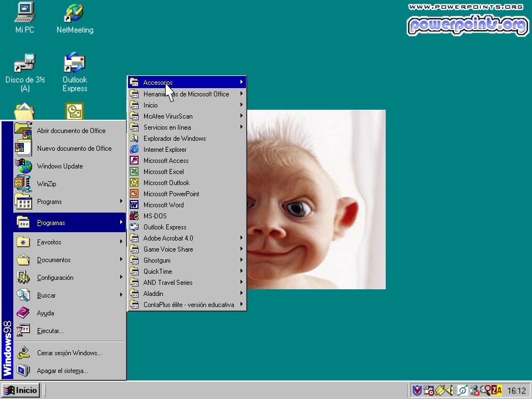Open the AND Travel Series submenu
Image resolution: width=532 pixels, height=399 pixels.
[x=187, y=282]
